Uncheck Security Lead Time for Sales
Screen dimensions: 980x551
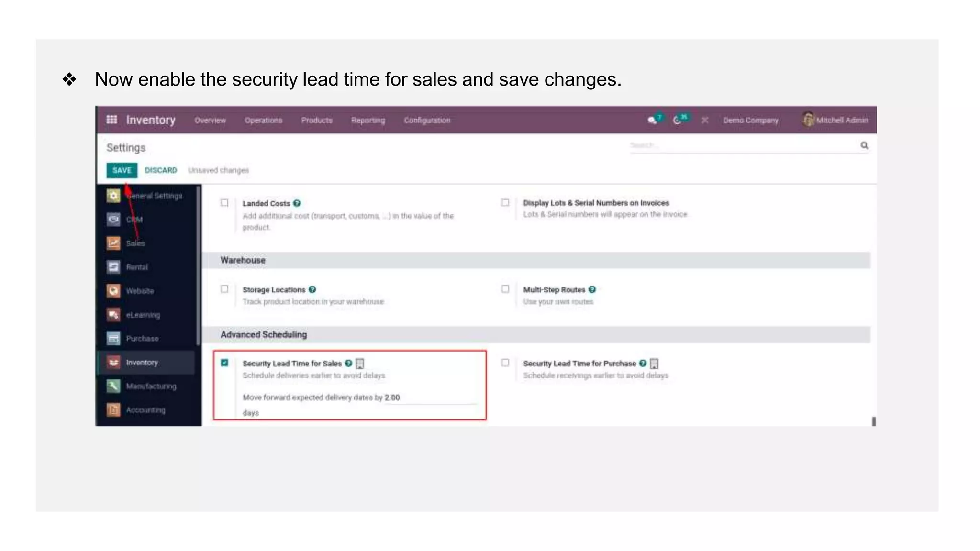coord(224,363)
